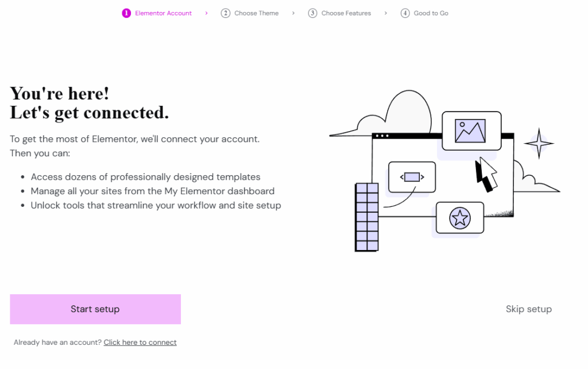Click the slider widget icon with arrows
The height and width of the screenshot is (369, 588).
(412, 177)
